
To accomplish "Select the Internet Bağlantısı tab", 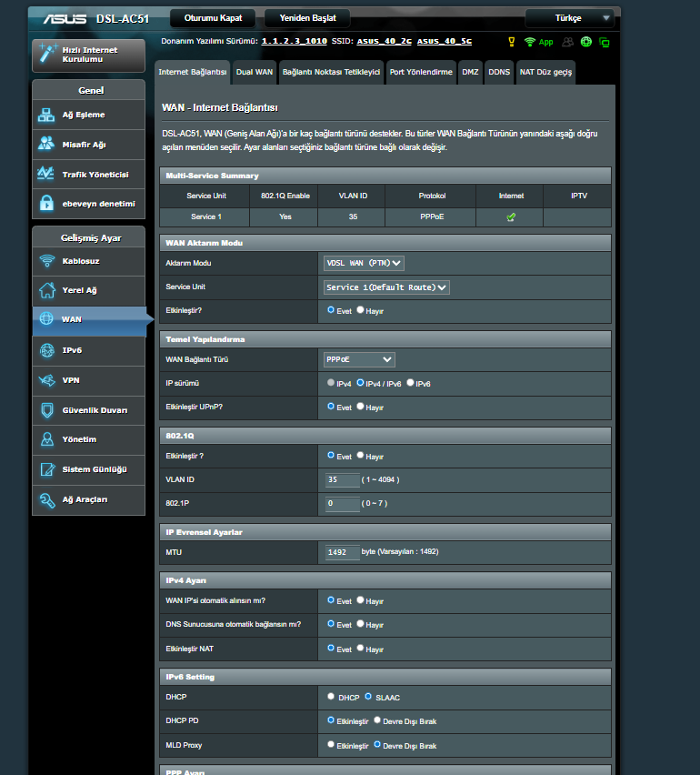I will (x=193, y=72).
